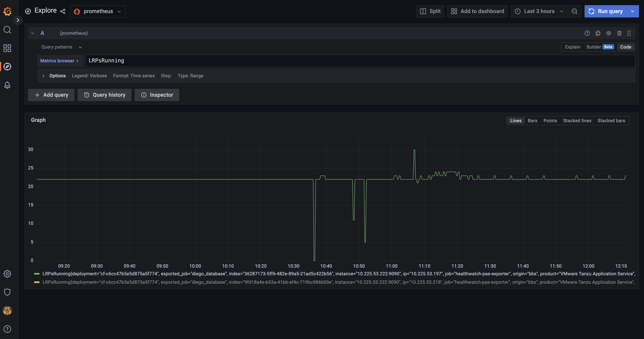
Task: Click the yellow legend series color swatch
Action: tap(37, 282)
